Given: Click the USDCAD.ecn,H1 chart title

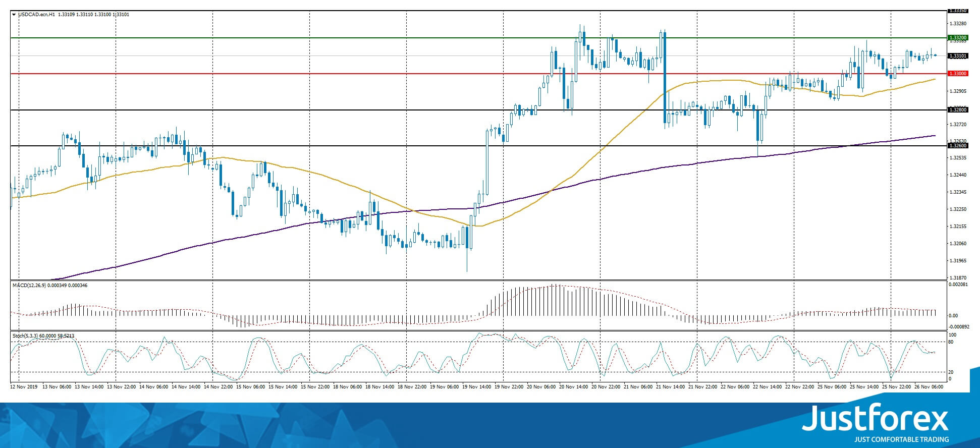Looking at the screenshot, I should [36, 15].
